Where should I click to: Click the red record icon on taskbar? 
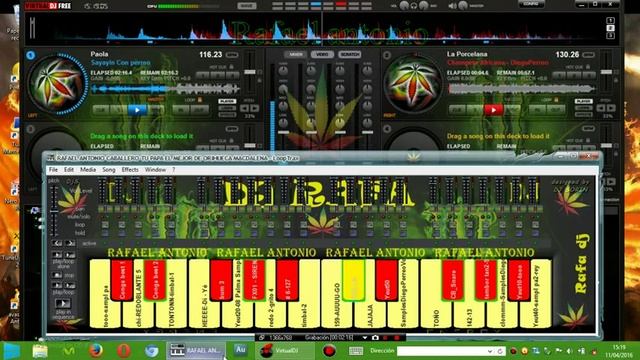pyautogui.click(x=329, y=351)
